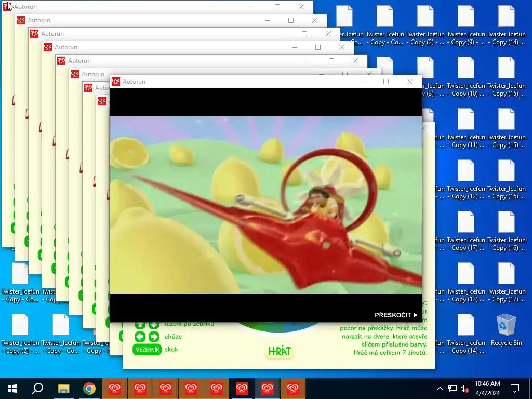The image size is (532, 399).
Task: Click the 'skok' label next to MEZERNÍK
Action: click(x=171, y=350)
